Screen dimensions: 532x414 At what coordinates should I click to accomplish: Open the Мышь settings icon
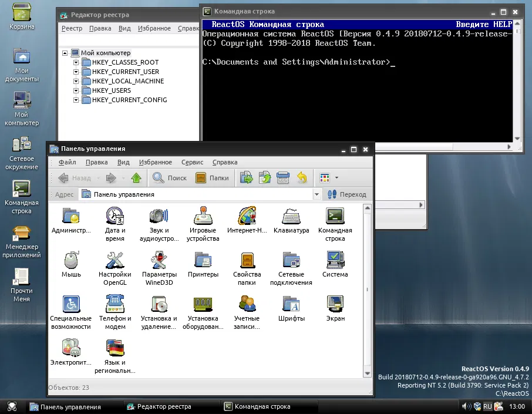pos(71,261)
